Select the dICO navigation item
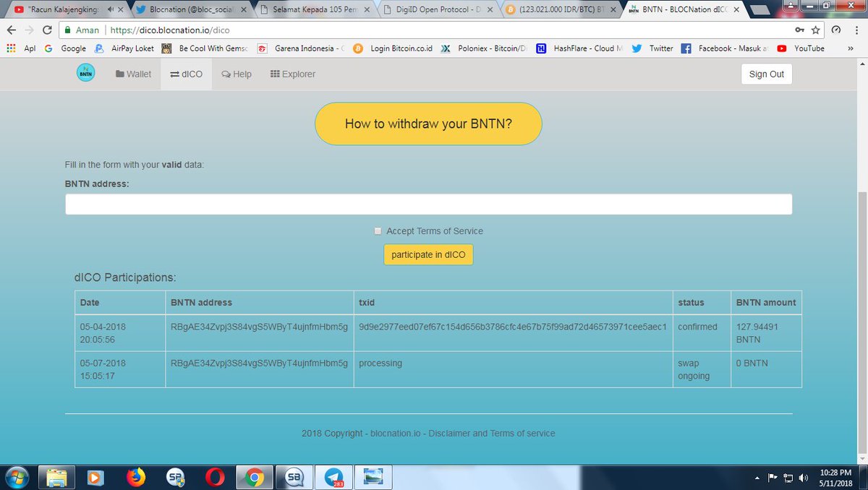The width and height of the screenshot is (868, 490). (186, 74)
